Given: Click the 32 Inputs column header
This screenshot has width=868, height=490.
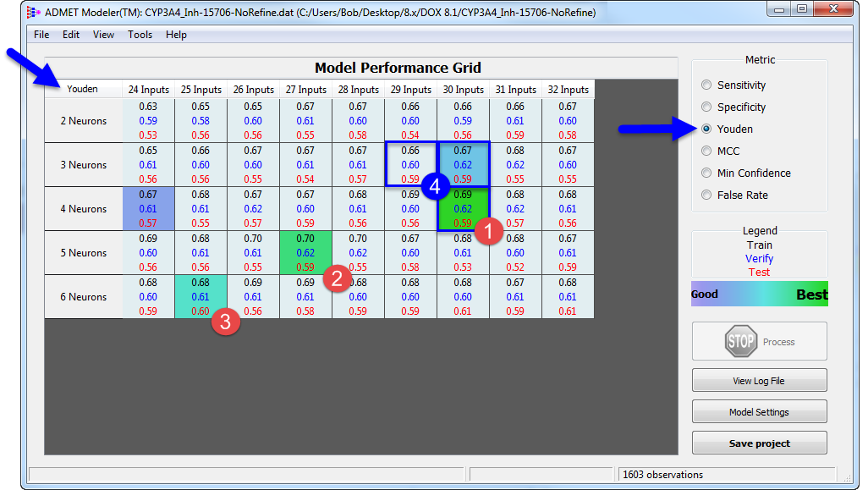Looking at the screenshot, I should point(568,89).
